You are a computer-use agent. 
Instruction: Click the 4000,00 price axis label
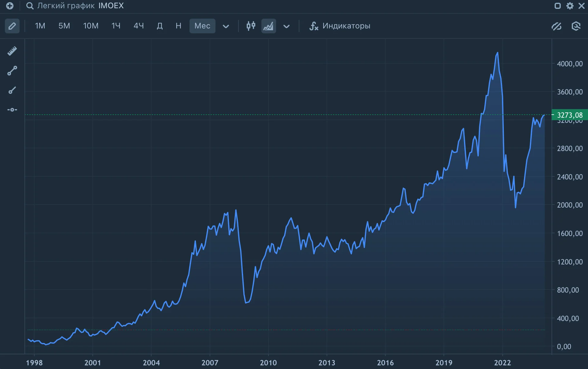[570, 64]
